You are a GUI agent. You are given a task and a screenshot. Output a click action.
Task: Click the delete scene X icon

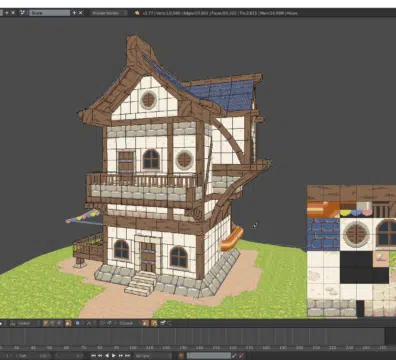pos(80,13)
